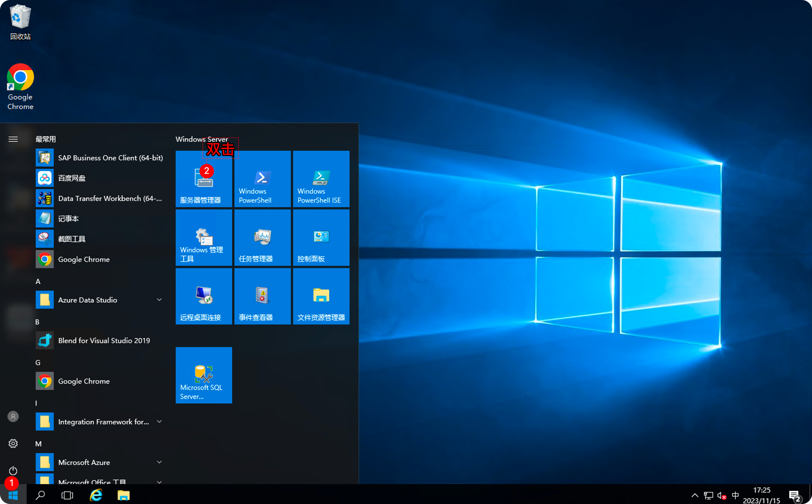
Task: Open Task Manager tile (任务管理器)
Action: [x=263, y=238]
